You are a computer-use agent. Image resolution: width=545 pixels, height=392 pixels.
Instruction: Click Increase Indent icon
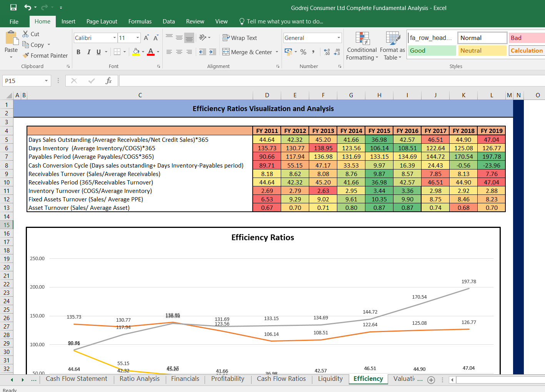(x=213, y=52)
